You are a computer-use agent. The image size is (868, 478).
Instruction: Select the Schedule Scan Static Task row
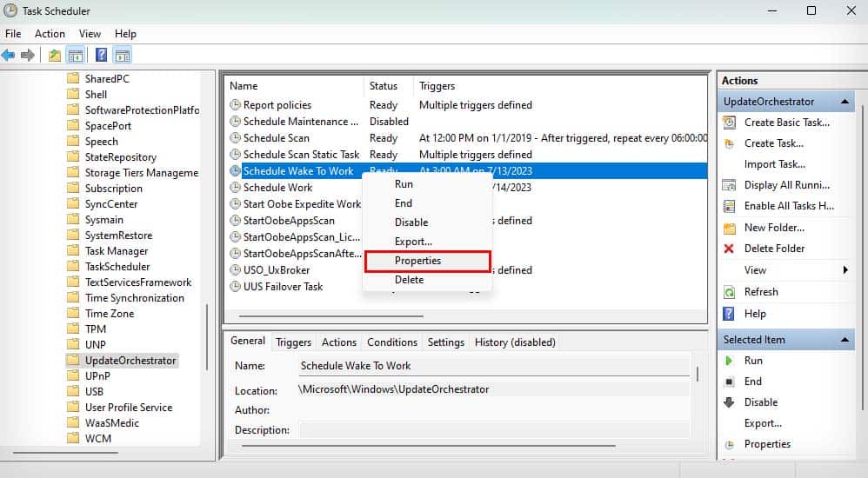click(301, 155)
